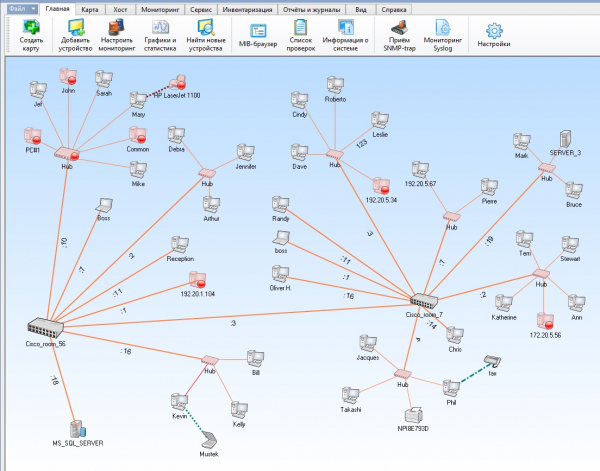Select the Cisco_room_7 switch node
600x471 pixels.
tap(424, 300)
